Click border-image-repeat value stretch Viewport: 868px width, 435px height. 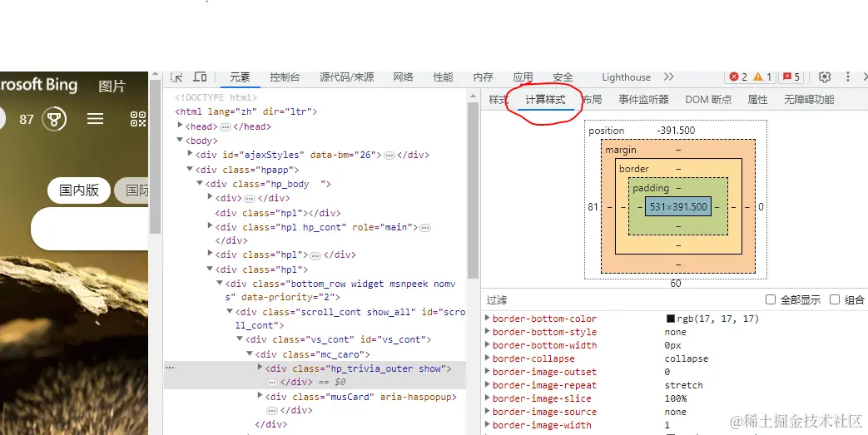click(683, 385)
